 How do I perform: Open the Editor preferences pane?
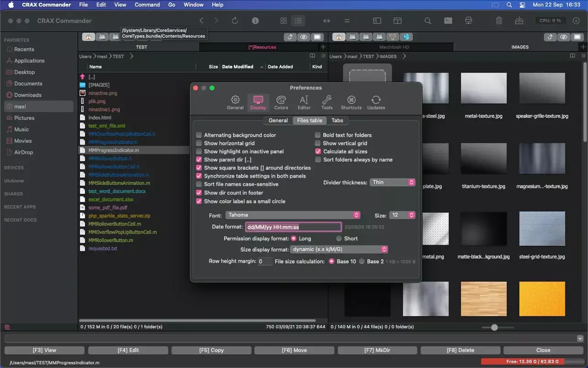pos(304,103)
